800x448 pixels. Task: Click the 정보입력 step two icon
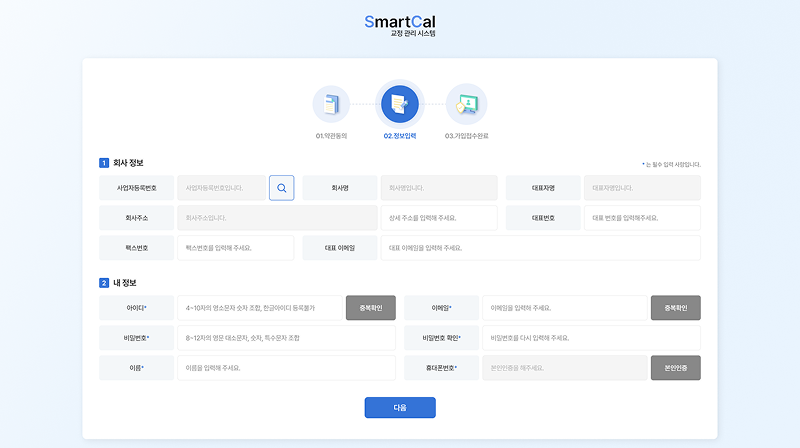pos(400,104)
